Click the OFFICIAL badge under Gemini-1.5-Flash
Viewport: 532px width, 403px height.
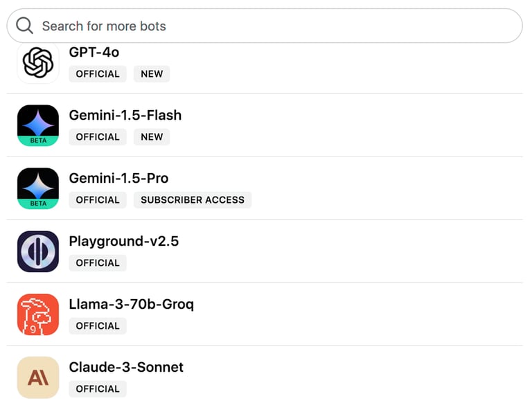pos(98,137)
